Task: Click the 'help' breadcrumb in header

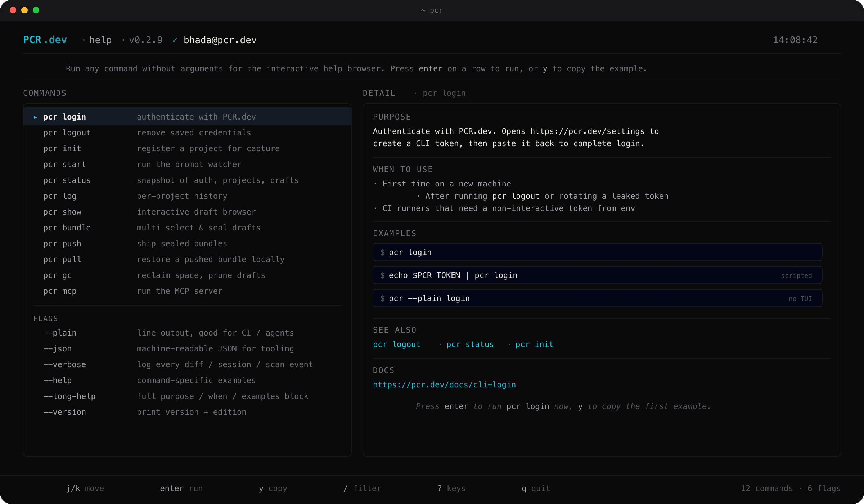Action: point(100,40)
